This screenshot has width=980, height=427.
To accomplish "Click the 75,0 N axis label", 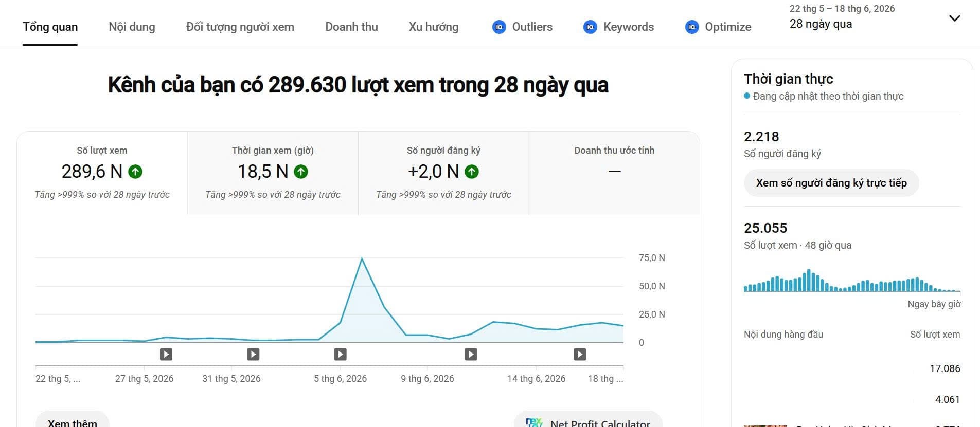I will 652,258.
